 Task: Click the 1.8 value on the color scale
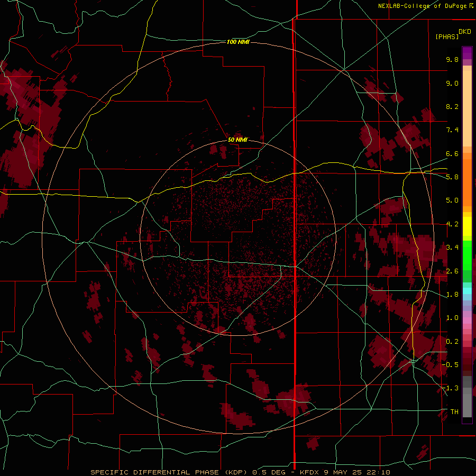452,295
